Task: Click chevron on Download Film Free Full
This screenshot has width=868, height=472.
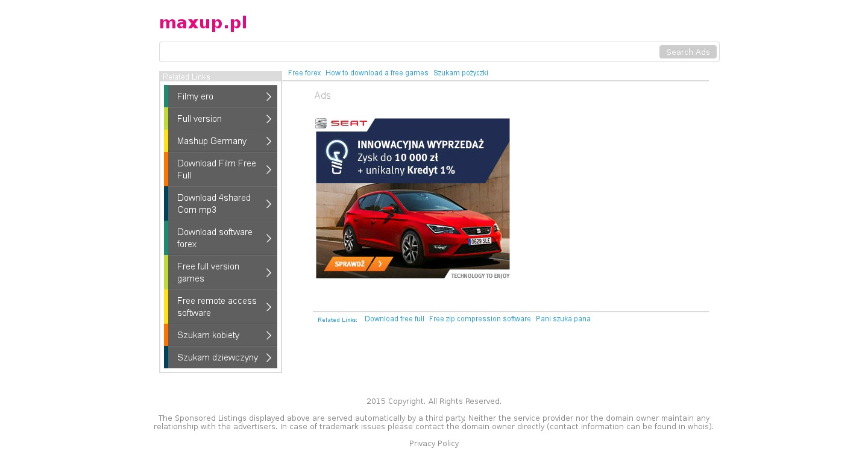Action: [269, 169]
